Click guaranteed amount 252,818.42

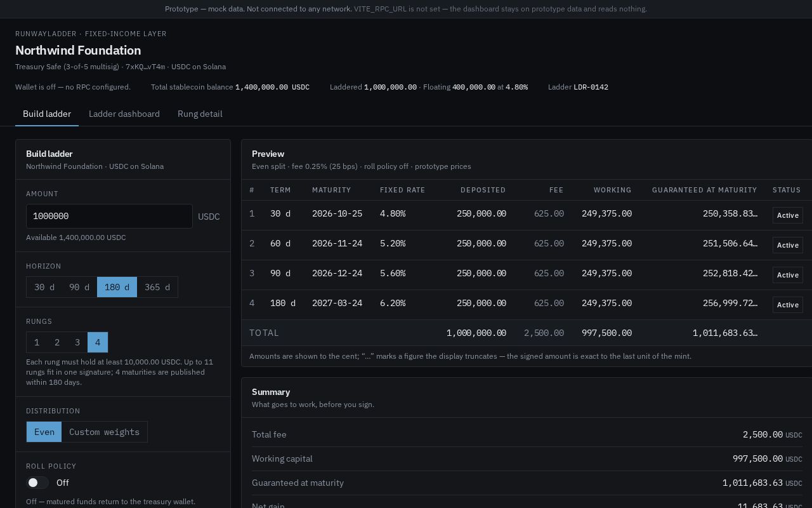730,273
